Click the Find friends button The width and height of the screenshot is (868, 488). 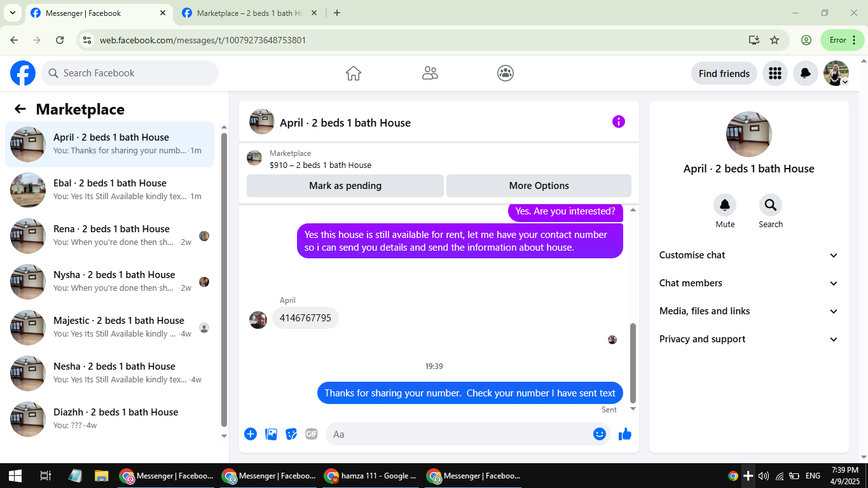click(724, 73)
